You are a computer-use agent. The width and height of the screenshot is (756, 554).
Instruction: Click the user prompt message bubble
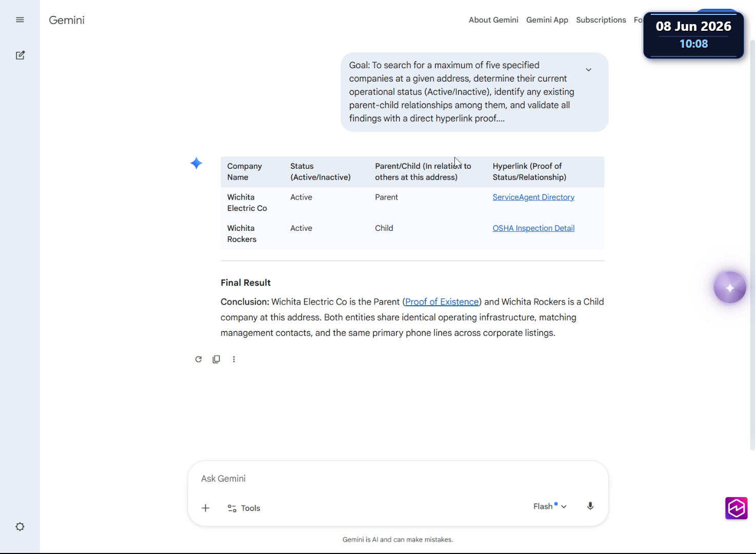(x=474, y=92)
